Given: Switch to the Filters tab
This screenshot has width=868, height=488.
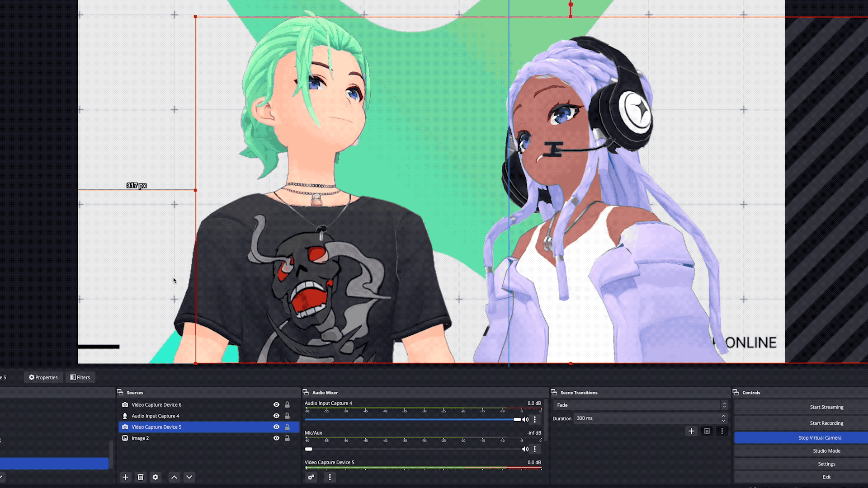Looking at the screenshot, I should [80, 377].
